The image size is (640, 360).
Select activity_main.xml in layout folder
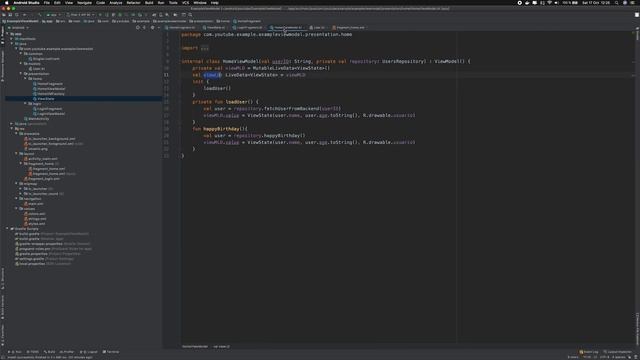[42, 159]
